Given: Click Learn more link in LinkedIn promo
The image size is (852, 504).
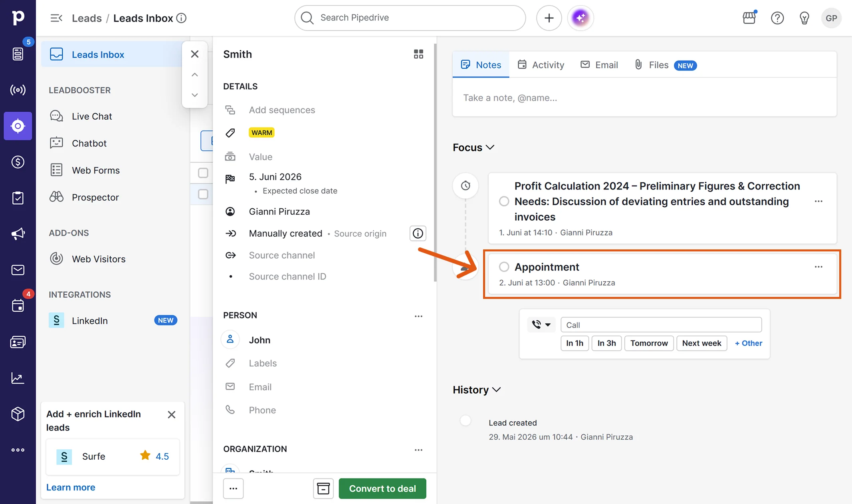Looking at the screenshot, I should tap(71, 487).
